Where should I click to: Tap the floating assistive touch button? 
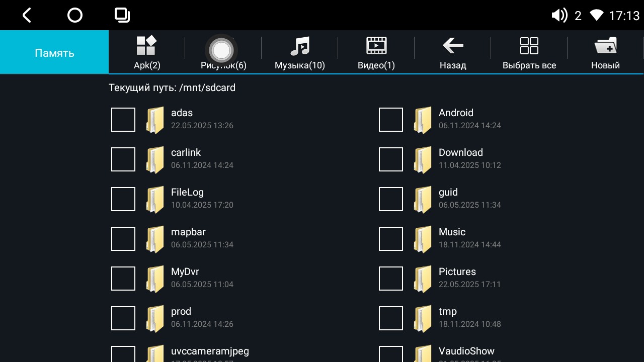click(221, 50)
